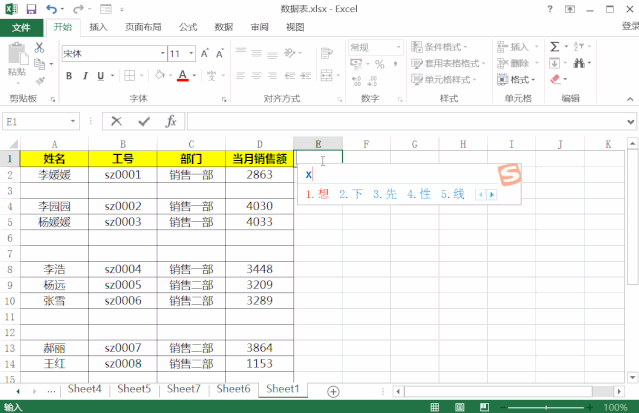Click the Clear eraser icon
Screen dimensions: 639x413
click(555, 79)
